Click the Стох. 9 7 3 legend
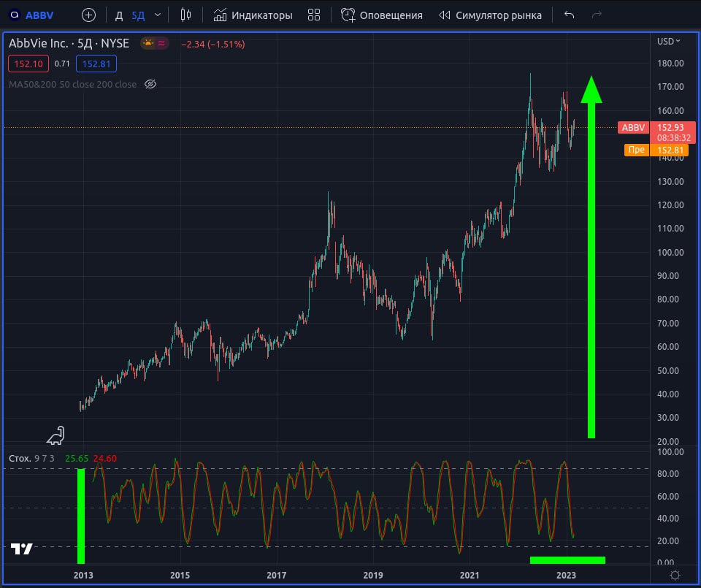The image size is (701, 588). [31, 458]
